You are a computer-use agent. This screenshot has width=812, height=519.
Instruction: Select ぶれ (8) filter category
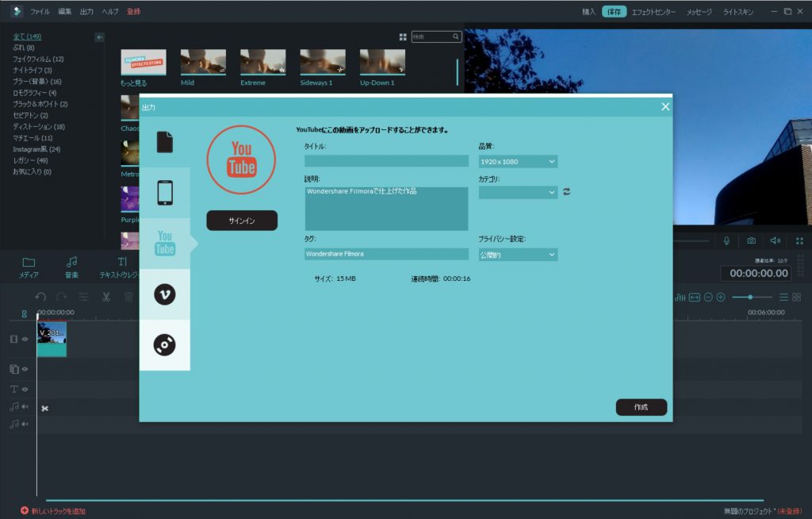(23, 48)
